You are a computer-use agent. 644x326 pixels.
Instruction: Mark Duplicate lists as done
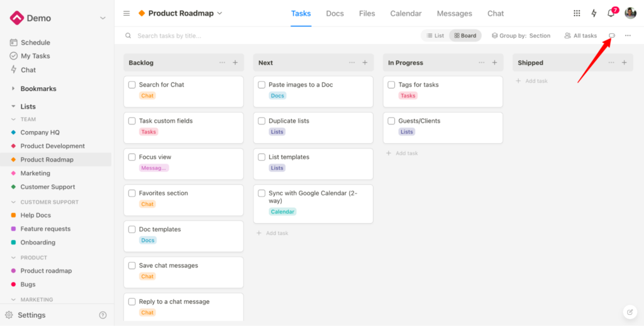coord(262,121)
